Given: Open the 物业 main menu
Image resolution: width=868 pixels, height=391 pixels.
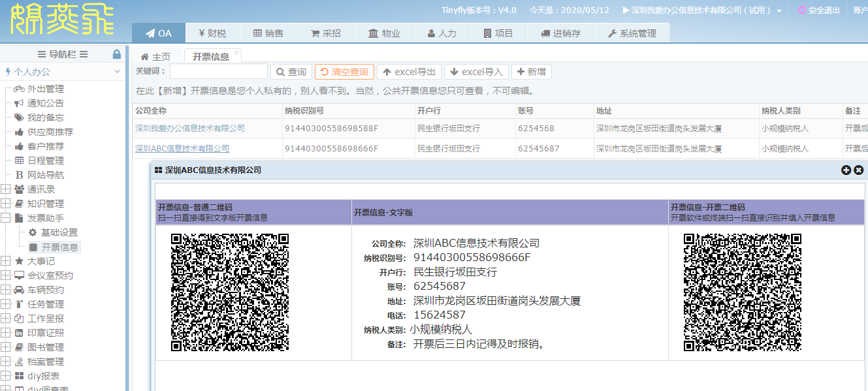Looking at the screenshot, I should pos(384,33).
